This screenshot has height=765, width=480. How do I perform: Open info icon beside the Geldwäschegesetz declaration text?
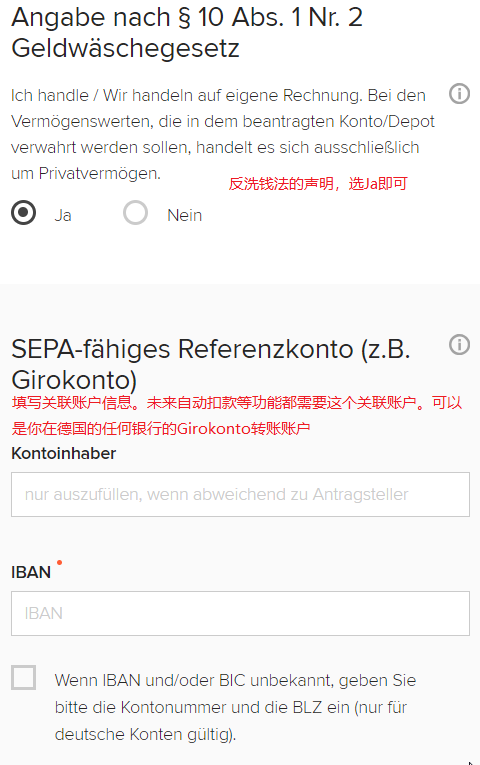(459, 94)
